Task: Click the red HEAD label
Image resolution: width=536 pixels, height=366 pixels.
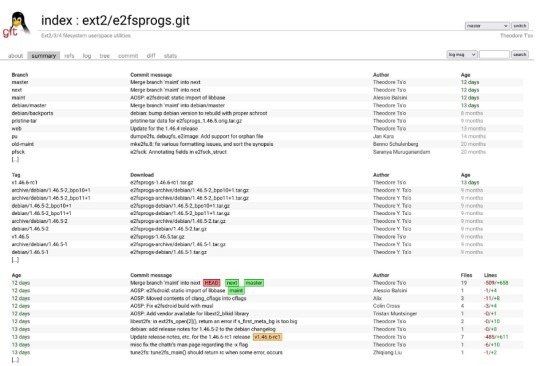Action: coord(211,283)
